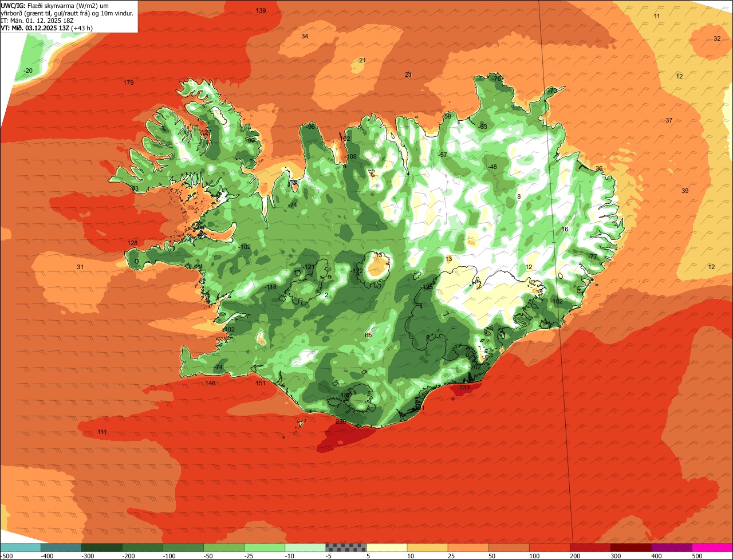This screenshot has height=560, width=733.
Task: Select the value '32' in the upper right
Action: point(717,39)
